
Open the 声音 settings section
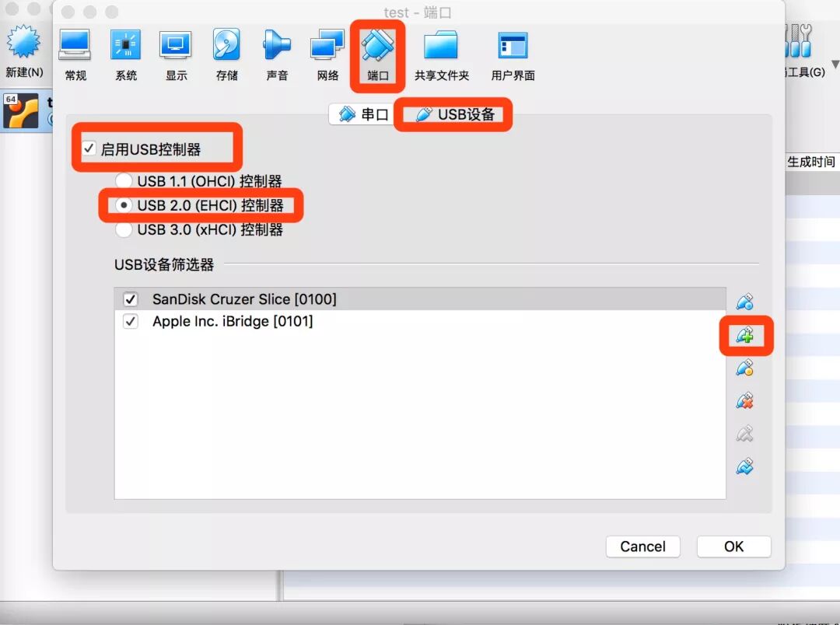click(277, 54)
